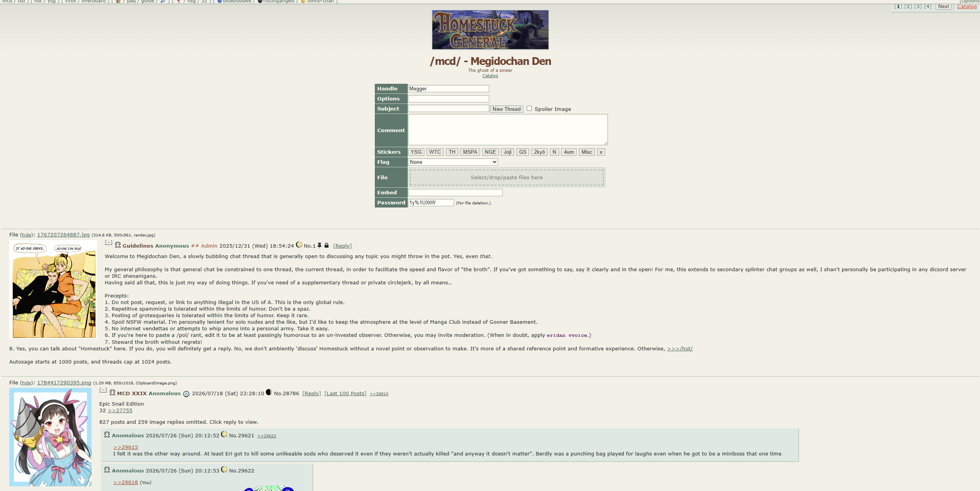980x491 pixels.
Task: Focus the Subject input field
Action: click(x=449, y=109)
